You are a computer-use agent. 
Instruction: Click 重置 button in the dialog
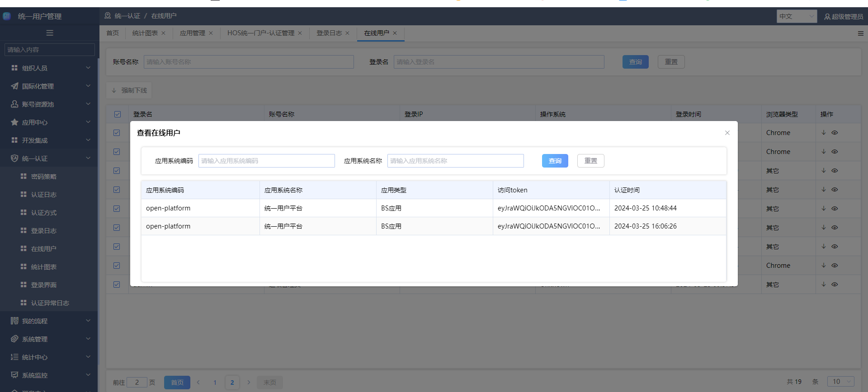click(x=591, y=161)
